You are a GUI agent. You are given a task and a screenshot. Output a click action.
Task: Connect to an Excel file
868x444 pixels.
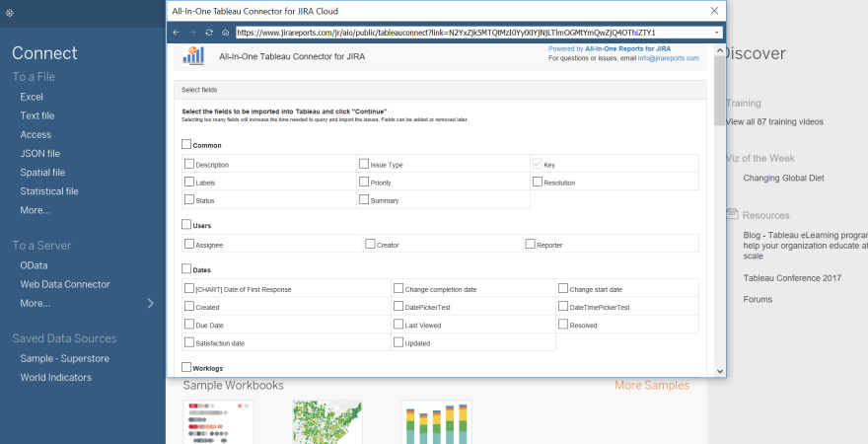[x=32, y=97]
